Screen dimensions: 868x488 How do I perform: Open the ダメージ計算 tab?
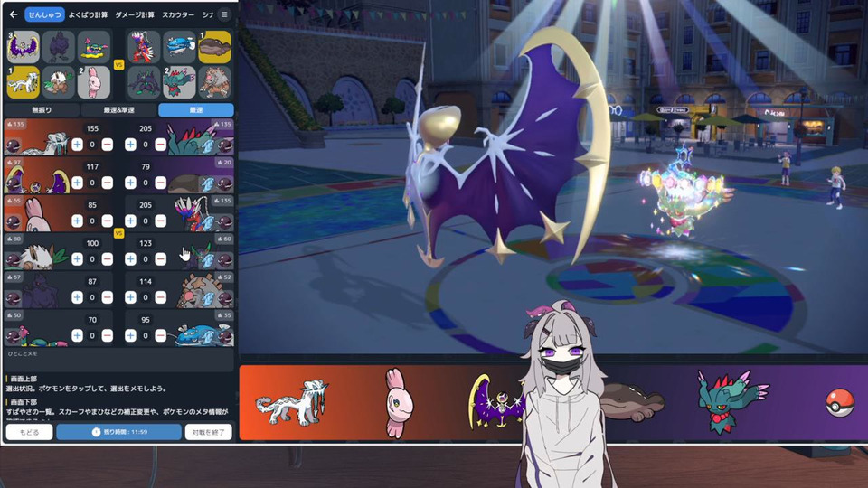[135, 14]
